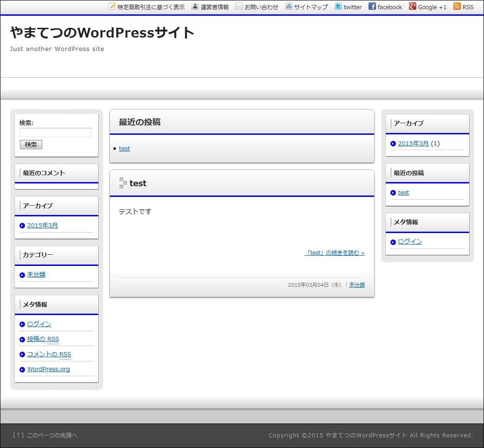Open 未分類 link in post footer
The height and width of the screenshot is (448, 484).
pos(357,285)
